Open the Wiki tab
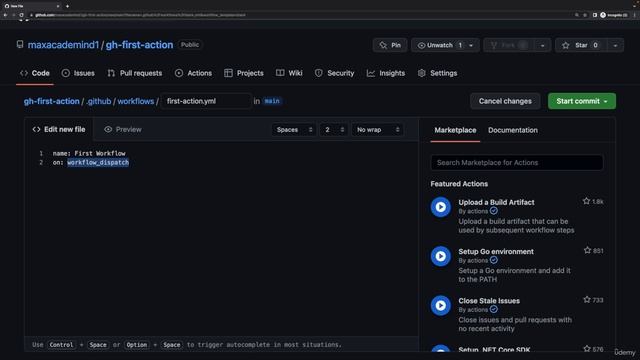 (x=289, y=73)
